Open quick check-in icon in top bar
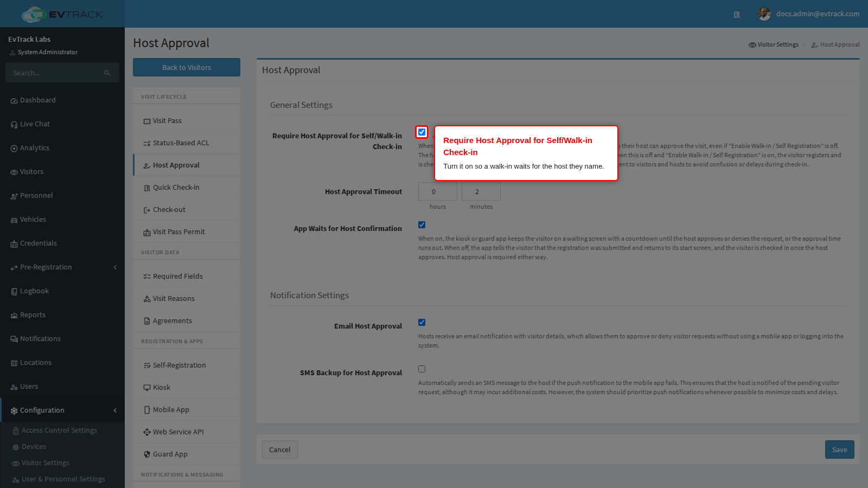 coord(737,15)
